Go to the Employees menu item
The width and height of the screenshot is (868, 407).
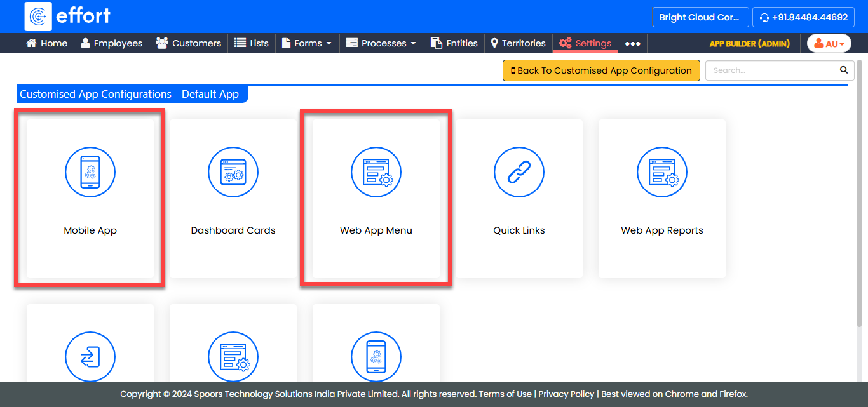[x=111, y=43]
